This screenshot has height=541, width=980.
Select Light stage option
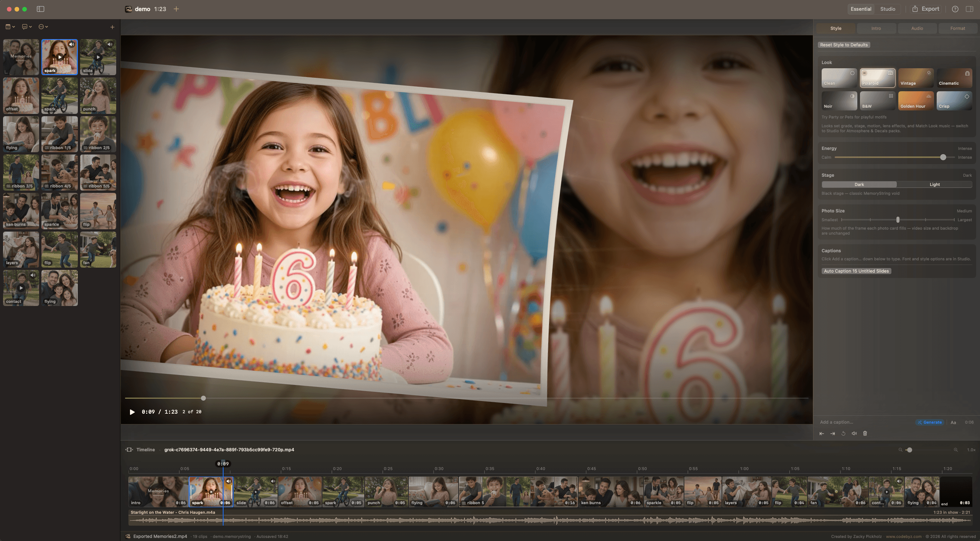coord(934,185)
